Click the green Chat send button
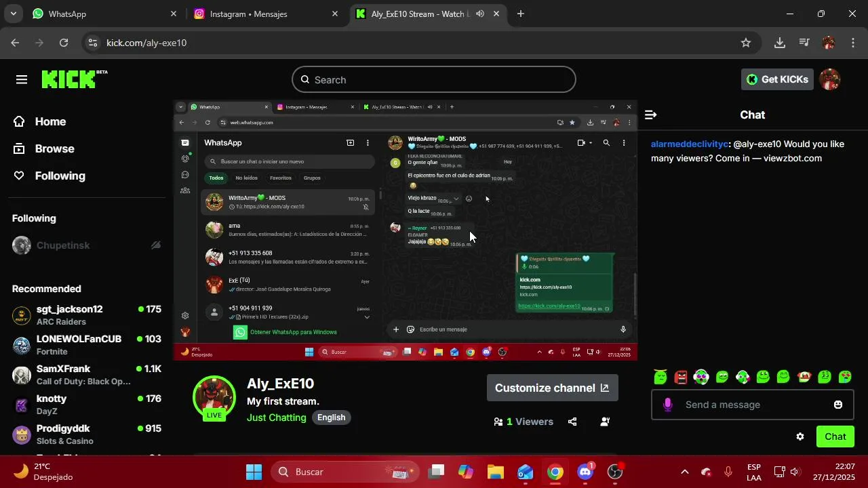Screen dimensions: 868x488 pos(835,436)
